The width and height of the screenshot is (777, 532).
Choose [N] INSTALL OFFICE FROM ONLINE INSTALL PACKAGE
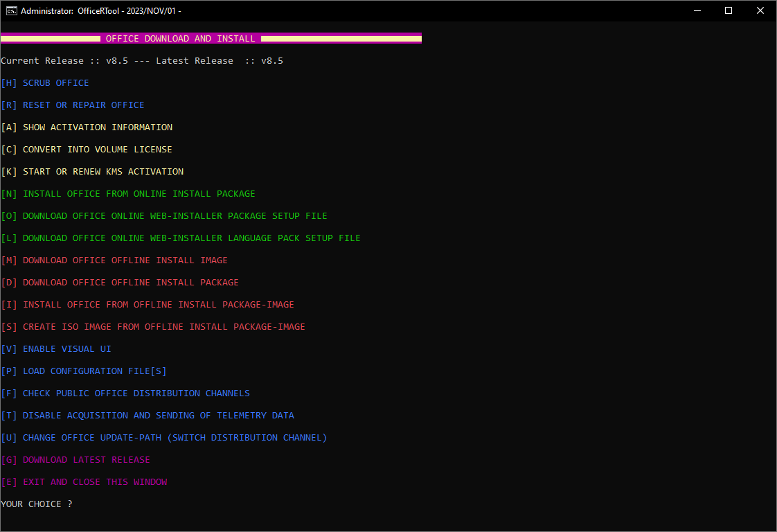[x=128, y=194]
